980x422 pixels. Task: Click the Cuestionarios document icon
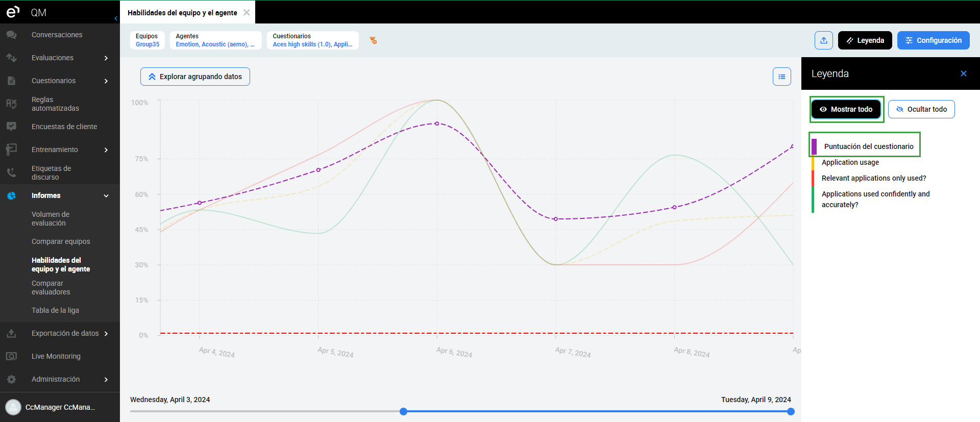click(x=11, y=81)
